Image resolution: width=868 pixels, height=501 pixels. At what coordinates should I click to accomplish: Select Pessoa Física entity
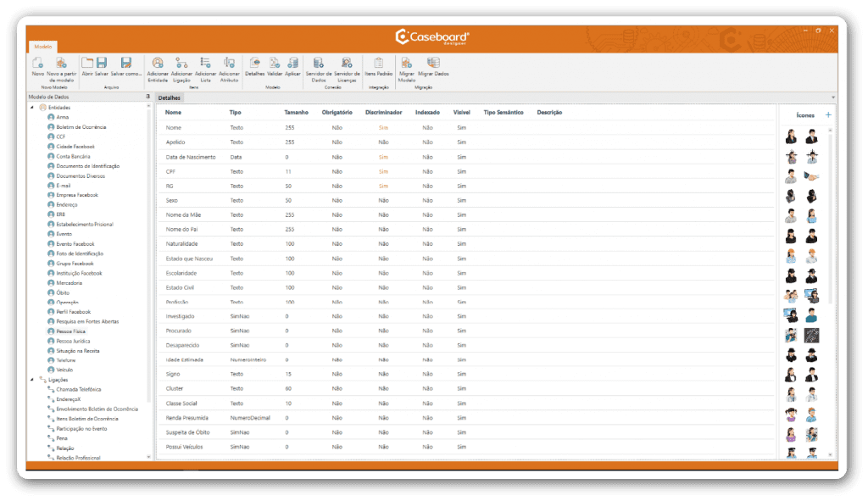[x=71, y=331]
